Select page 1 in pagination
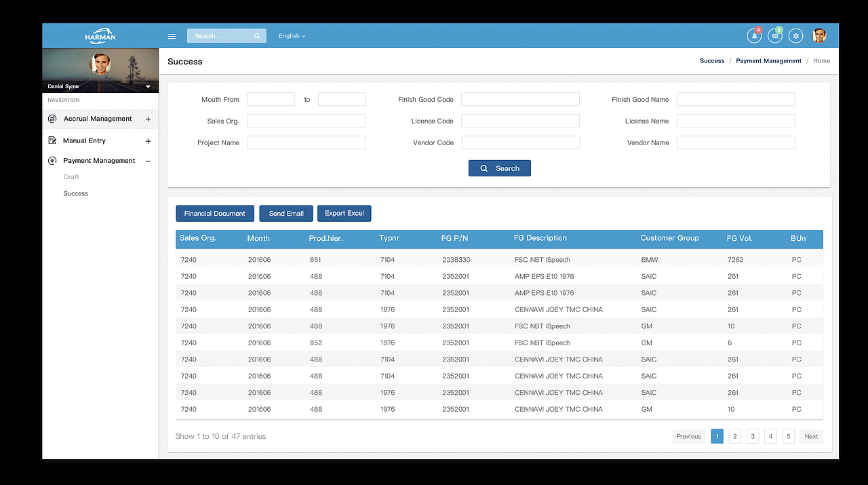The image size is (868, 485). [x=717, y=436]
